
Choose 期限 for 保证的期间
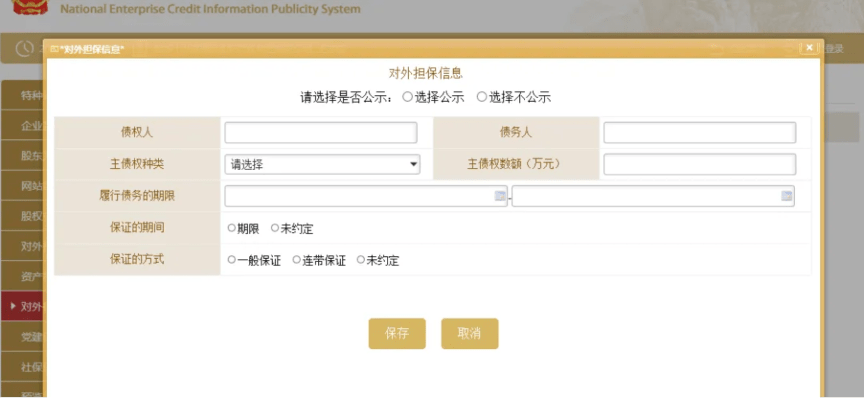[231, 228]
